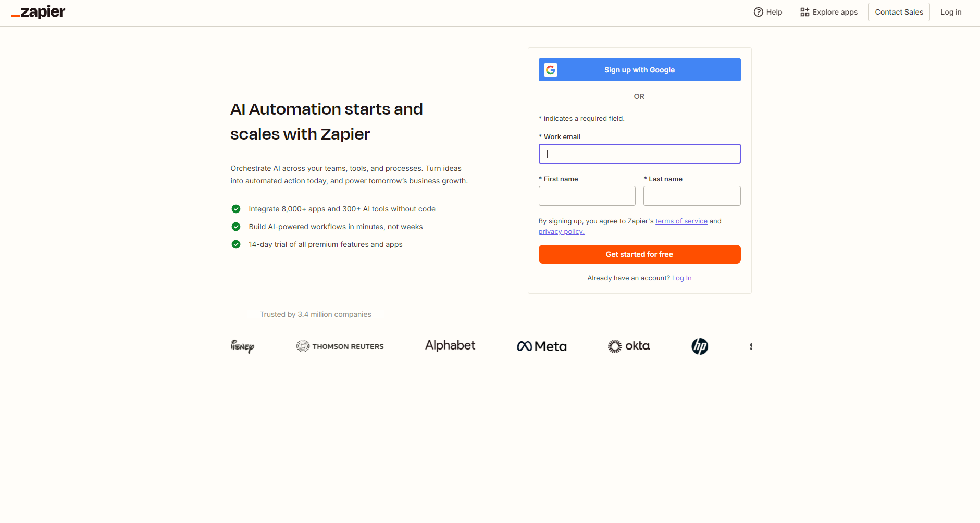Viewport: 980px width, 523px height.
Task: Click the Zapier logo in header
Action: click(39, 12)
